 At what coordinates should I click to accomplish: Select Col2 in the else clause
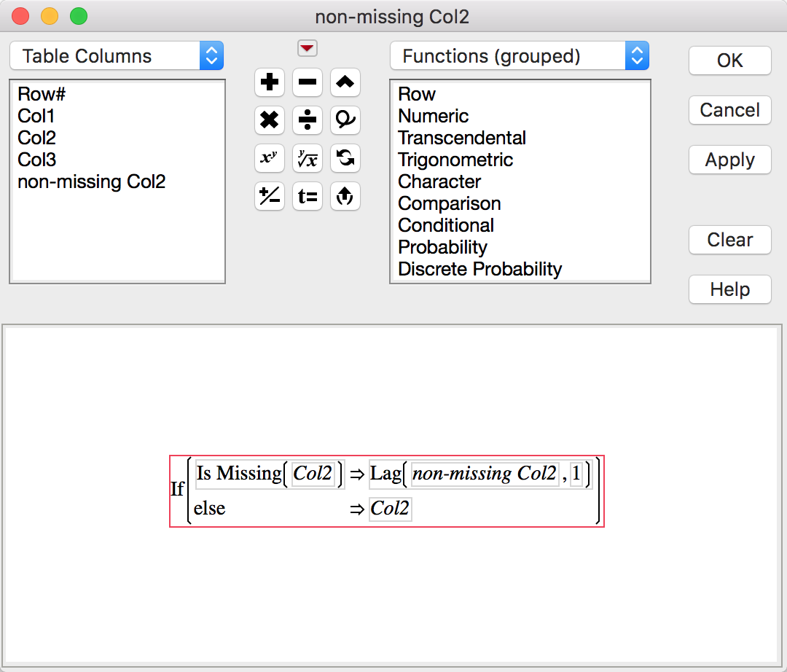point(390,509)
